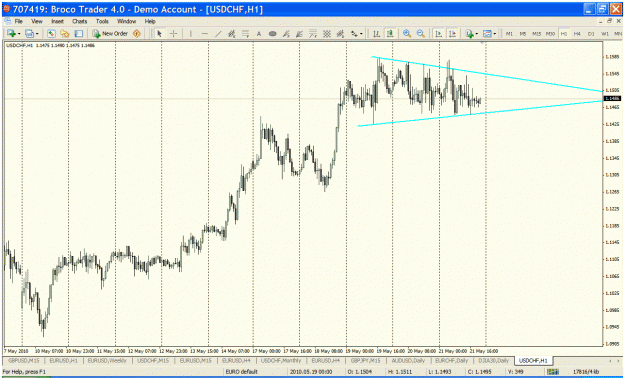Screen dimensions: 625x378
Task: Show the Terminal window icon
Action: (79, 33)
